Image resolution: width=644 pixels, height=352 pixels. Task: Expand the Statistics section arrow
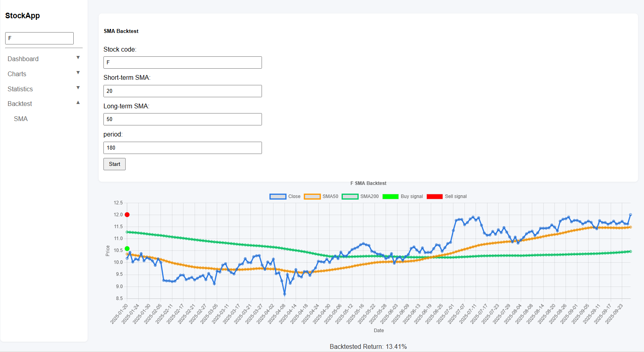tap(78, 88)
